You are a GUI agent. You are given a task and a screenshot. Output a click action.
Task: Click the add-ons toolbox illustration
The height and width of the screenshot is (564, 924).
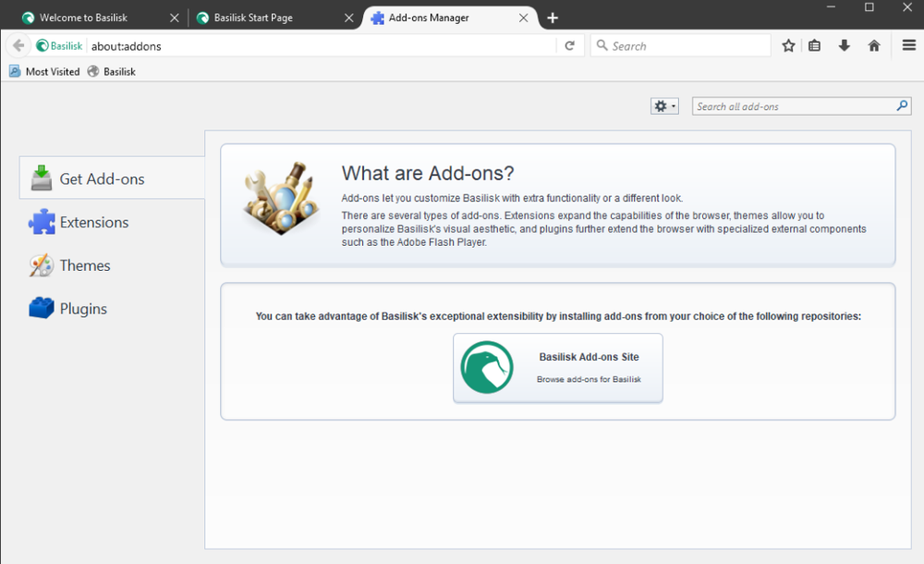click(x=282, y=198)
